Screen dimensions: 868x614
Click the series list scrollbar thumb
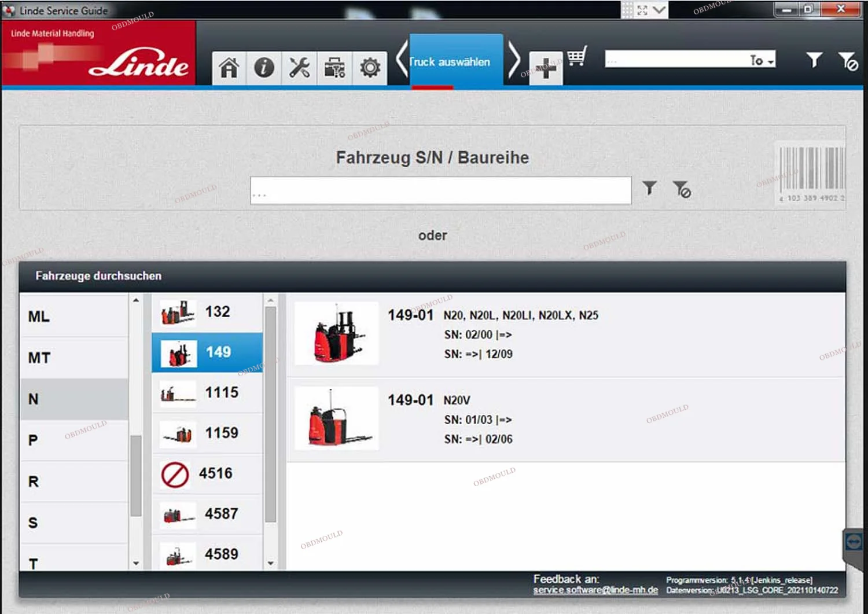(x=270, y=414)
